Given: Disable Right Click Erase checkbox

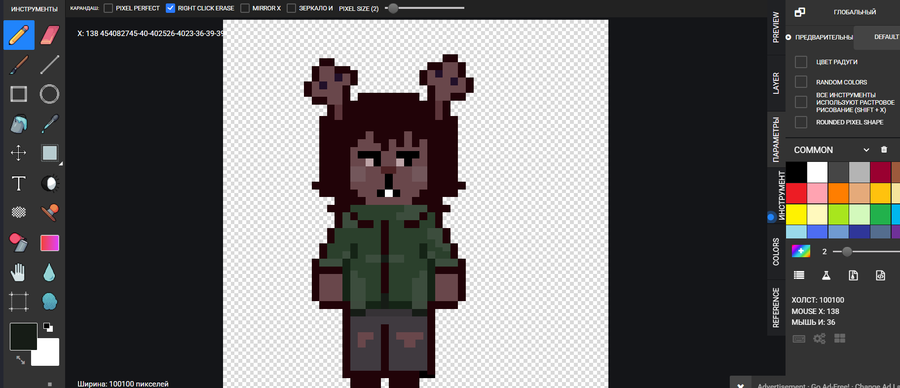Looking at the screenshot, I should click(x=170, y=9).
